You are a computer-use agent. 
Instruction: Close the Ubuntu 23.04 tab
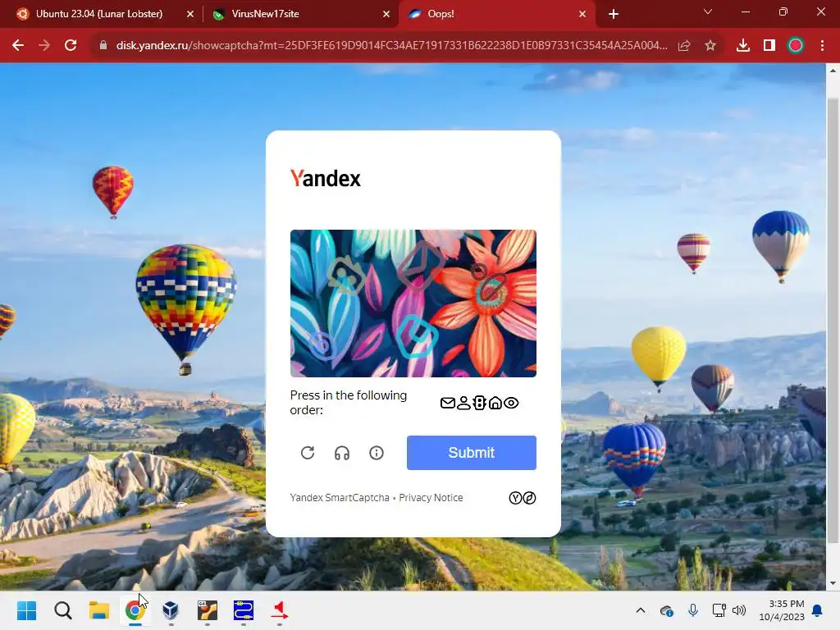190,14
